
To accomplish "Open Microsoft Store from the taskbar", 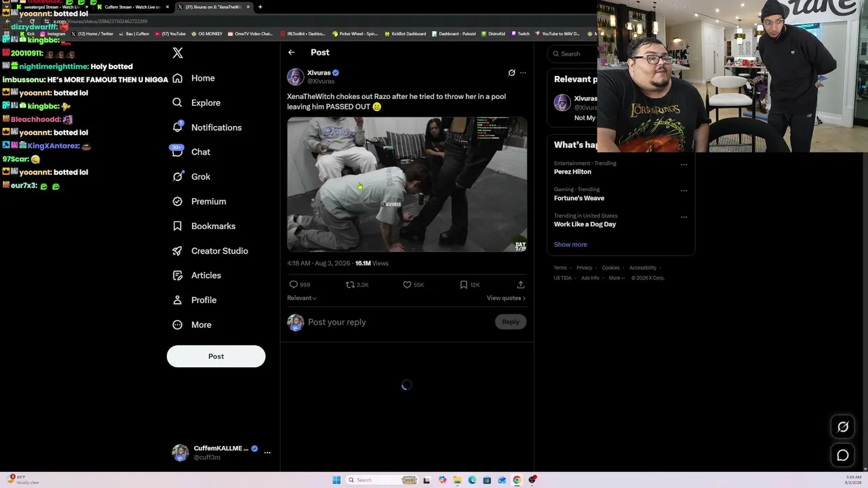I will click(487, 481).
